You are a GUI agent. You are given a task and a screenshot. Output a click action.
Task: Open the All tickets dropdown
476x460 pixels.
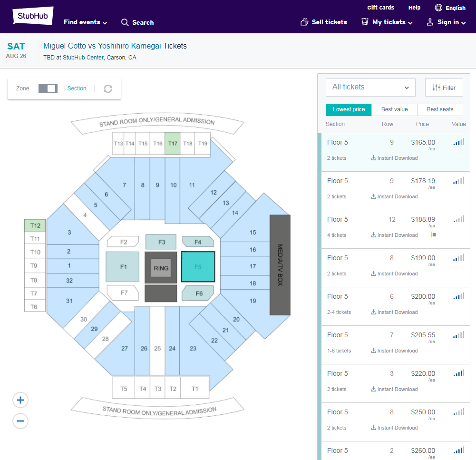(x=370, y=88)
